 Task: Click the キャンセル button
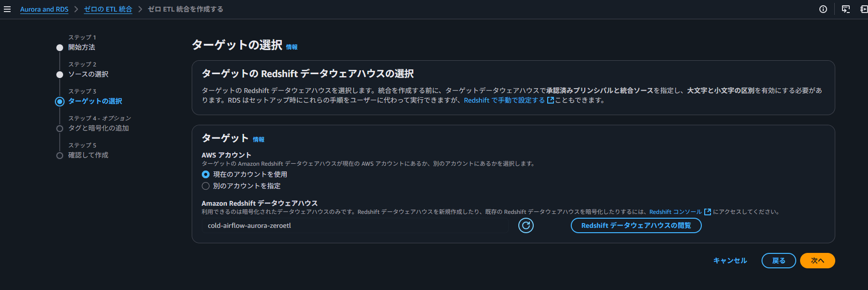(730, 261)
